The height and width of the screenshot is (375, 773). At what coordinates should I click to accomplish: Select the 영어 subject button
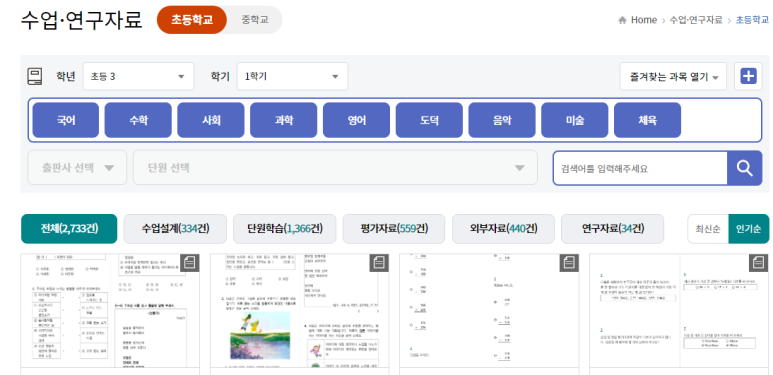tap(356, 120)
